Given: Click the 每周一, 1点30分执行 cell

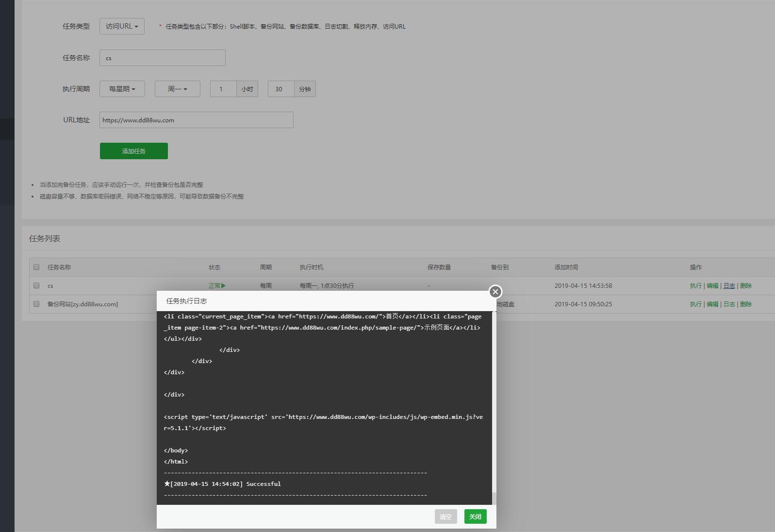Looking at the screenshot, I should pos(327,286).
